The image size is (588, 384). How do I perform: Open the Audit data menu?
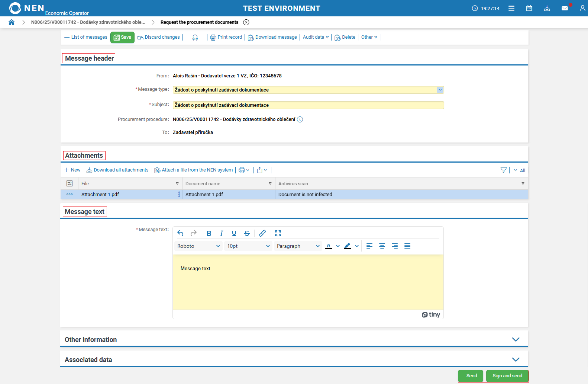pyautogui.click(x=316, y=37)
